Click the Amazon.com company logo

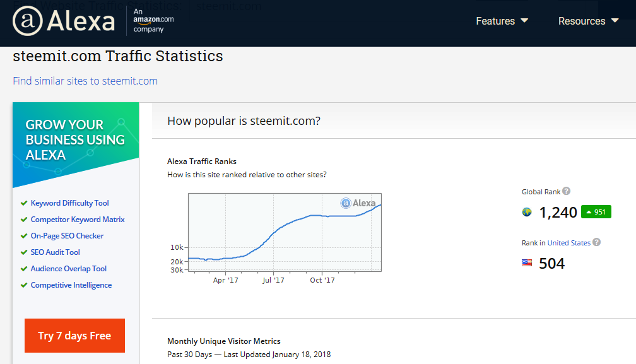click(x=153, y=21)
